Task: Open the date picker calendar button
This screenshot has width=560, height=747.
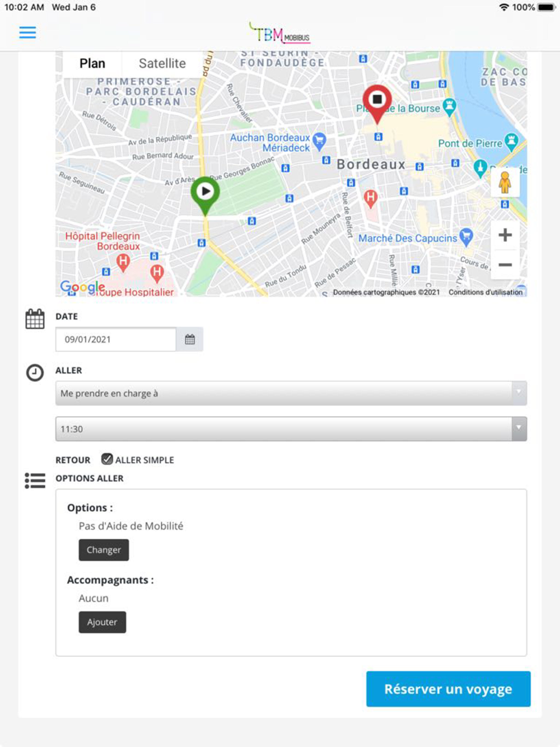Action: [190, 339]
